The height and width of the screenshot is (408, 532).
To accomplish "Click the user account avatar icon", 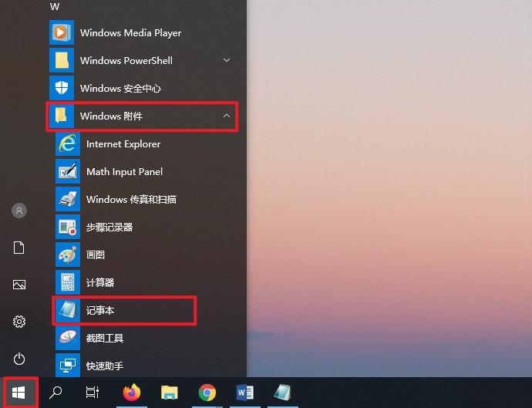I will click(19, 211).
